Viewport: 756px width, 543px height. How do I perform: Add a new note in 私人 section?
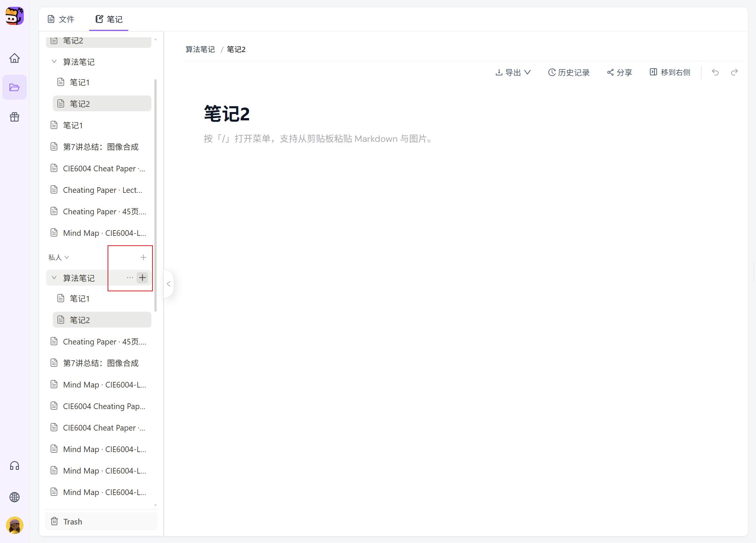pos(143,257)
